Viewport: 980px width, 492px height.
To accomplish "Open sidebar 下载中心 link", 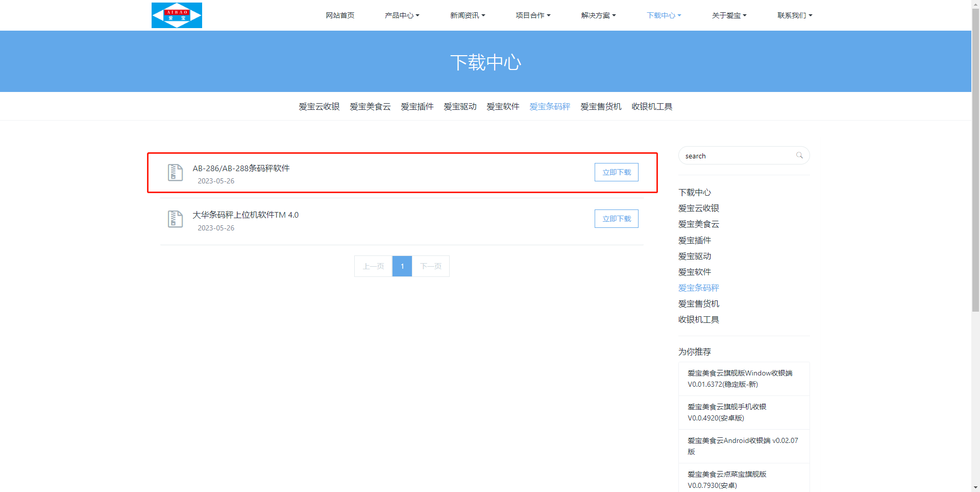I will click(x=694, y=192).
